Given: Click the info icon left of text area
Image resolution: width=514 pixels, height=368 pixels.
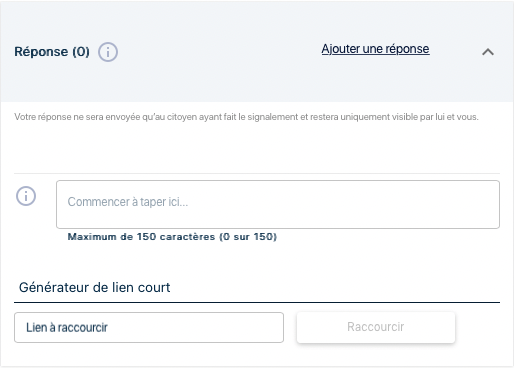Looking at the screenshot, I should (x=26, y=196).
